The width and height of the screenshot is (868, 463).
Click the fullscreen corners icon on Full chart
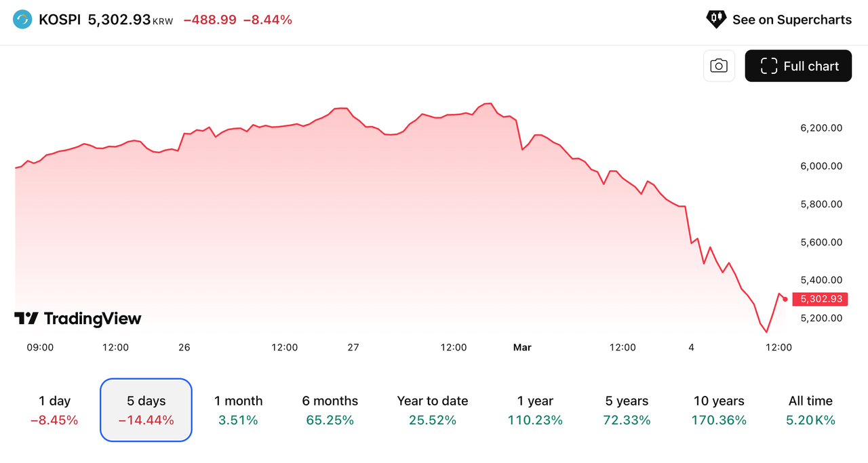pyautogui.click(x=769, y=65)
